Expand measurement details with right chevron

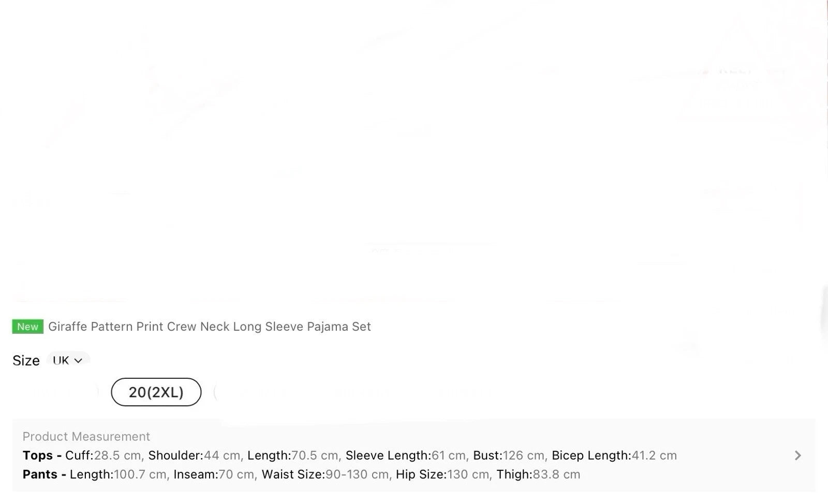pyautogui.click(x=797, y=455)
